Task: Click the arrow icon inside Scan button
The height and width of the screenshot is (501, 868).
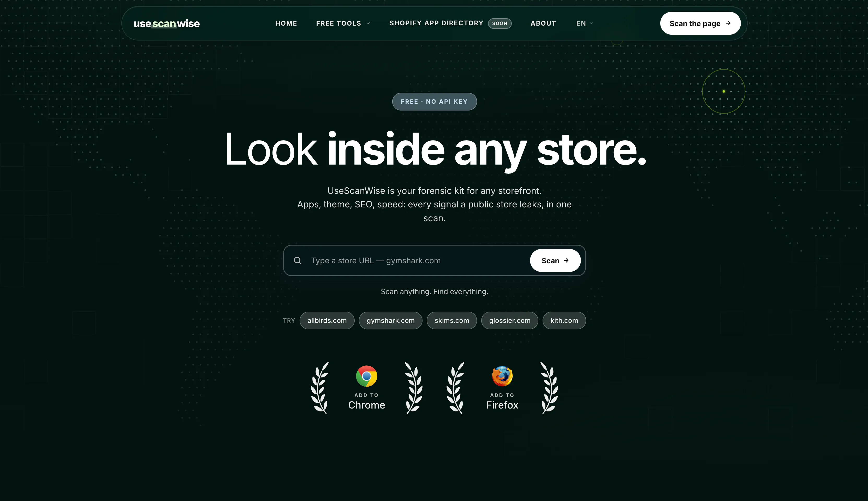Action: [x=566, y=260]
